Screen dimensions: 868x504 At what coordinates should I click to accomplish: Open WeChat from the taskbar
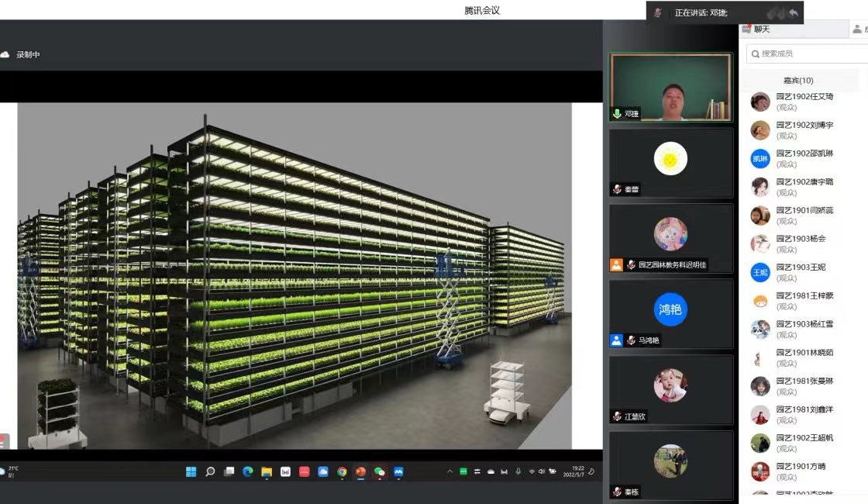[379, 471]
